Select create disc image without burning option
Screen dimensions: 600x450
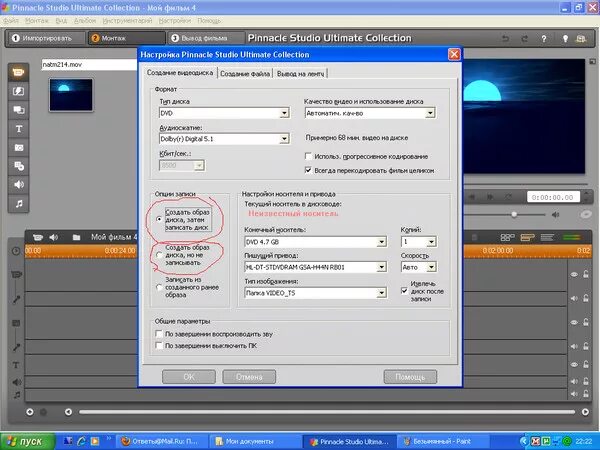159,255
